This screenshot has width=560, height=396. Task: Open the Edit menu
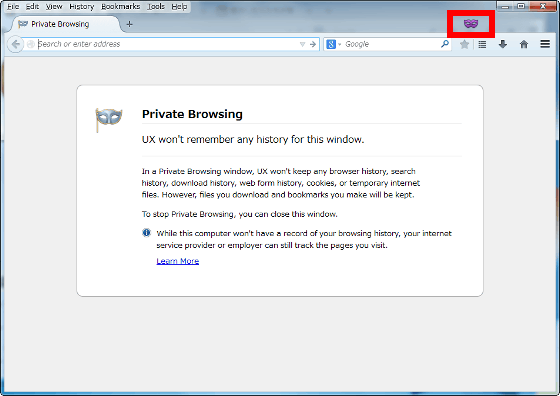point(32,6)
